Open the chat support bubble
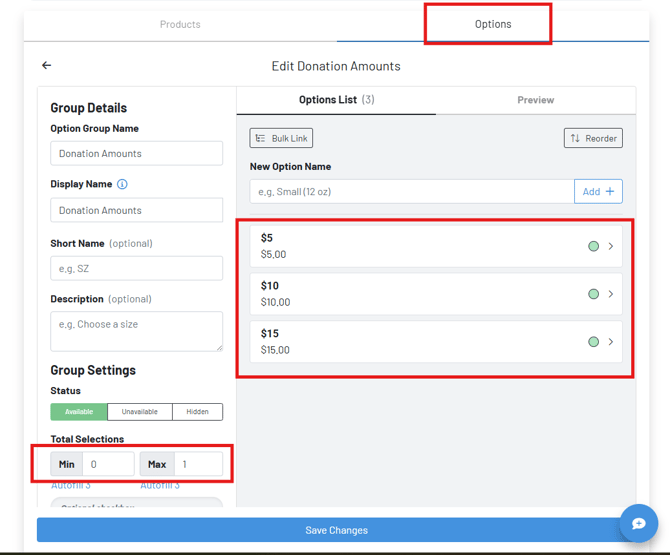The width and height of the screenshot is (670, 555). point(638,523)
